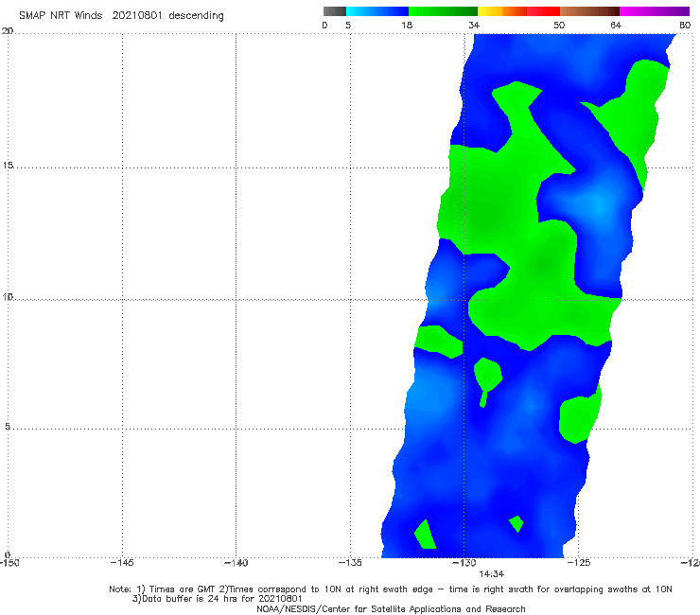Image resolution: width=700 pixels, height=615 pixels.
Task: Click the latitude axis label '15'
Action: [8, 166]
